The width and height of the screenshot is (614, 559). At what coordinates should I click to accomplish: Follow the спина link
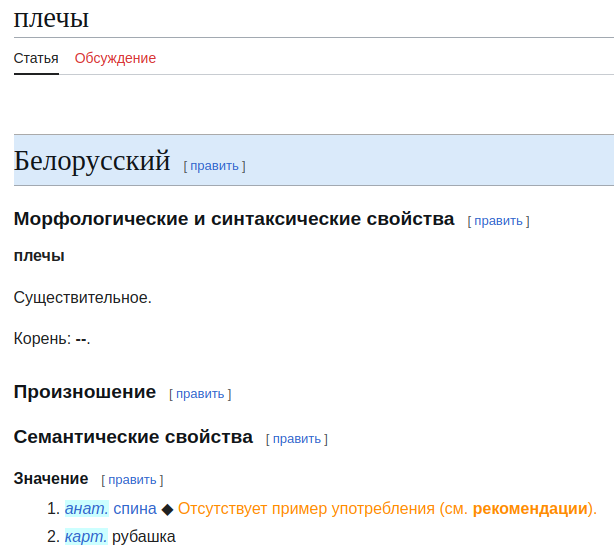coord(135,509)
